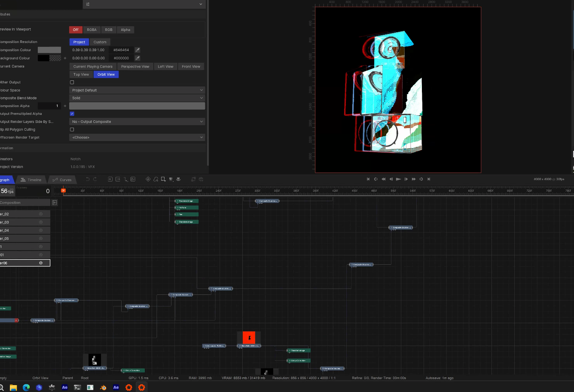This screenshot has width=574, height=392.
Task: Open Blender from the taskbar
Action: pos(103,387)
